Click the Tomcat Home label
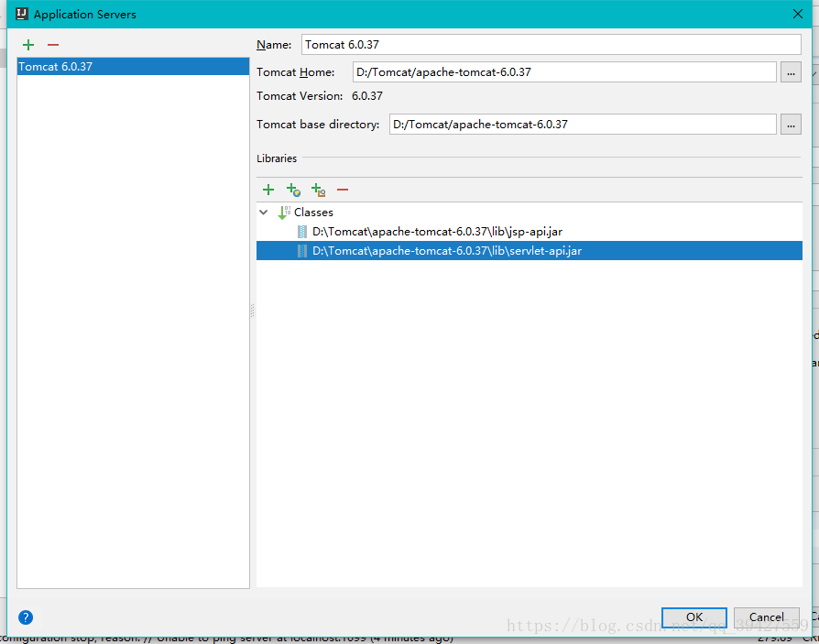Image resolution: width=819 pixels, height=644 pixels. (x=296, y=72)
